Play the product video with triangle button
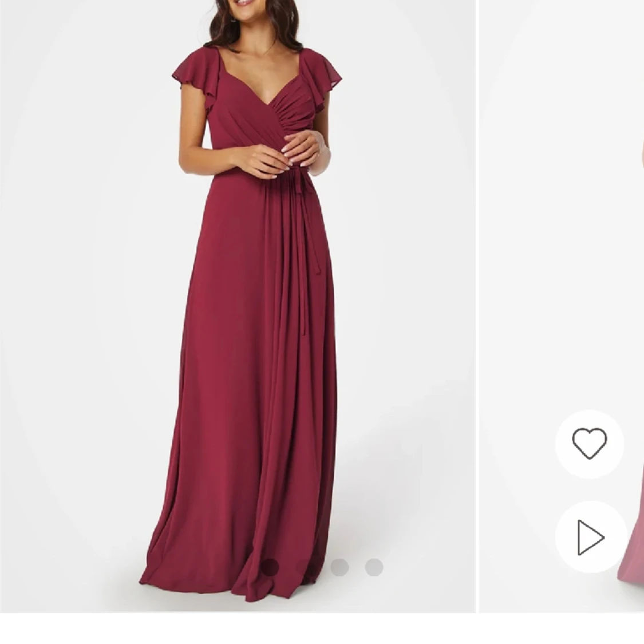Screen dimensions: 644x644 pos(591,537)
